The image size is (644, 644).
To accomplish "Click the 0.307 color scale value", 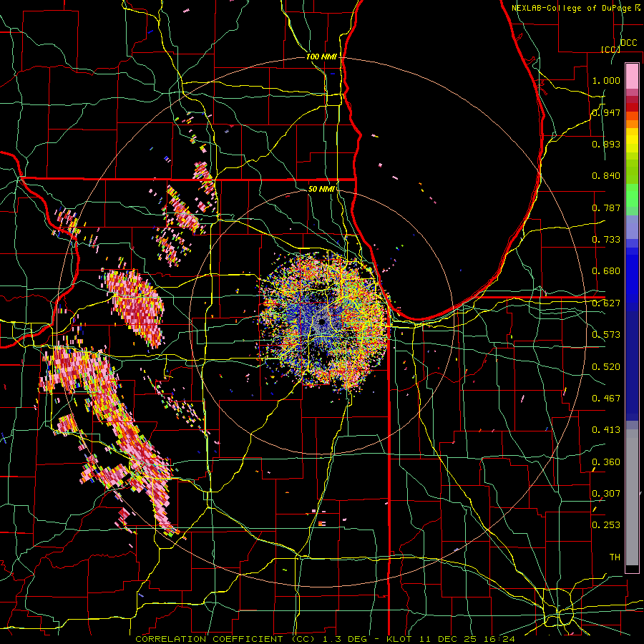I will click(x=606, y=494).
